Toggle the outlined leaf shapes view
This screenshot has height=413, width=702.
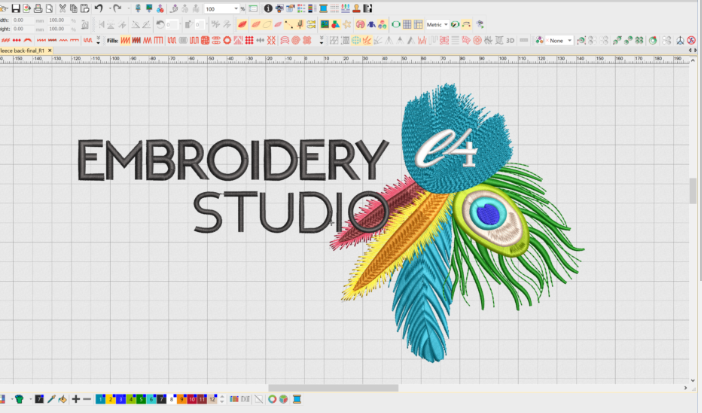click(267, 25)
